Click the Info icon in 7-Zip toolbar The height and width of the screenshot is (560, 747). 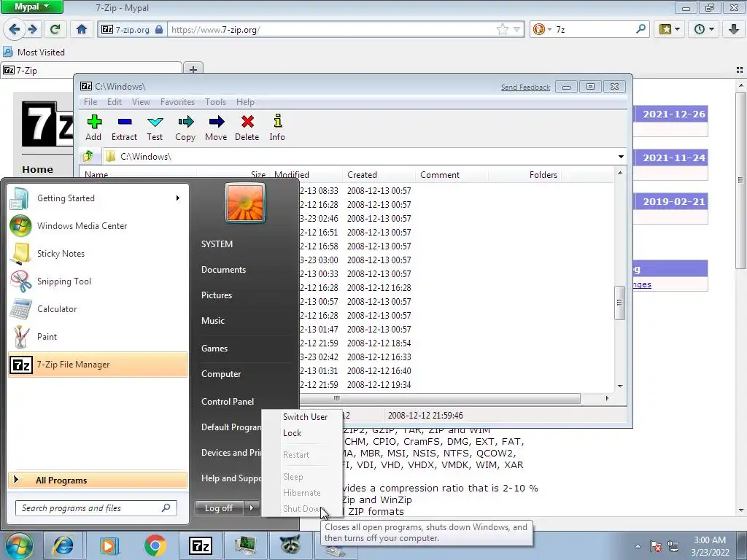click(x=278, y=121)
